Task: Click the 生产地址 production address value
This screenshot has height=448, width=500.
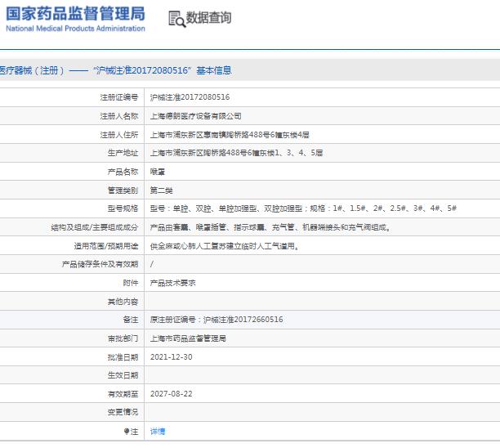Action: click(x=236, y=153)
